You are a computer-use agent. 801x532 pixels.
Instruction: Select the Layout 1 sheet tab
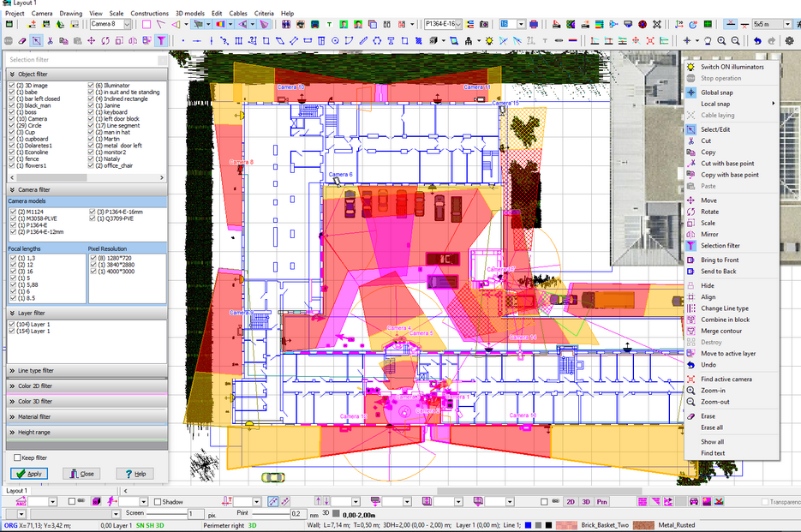[x=15, y=491]
